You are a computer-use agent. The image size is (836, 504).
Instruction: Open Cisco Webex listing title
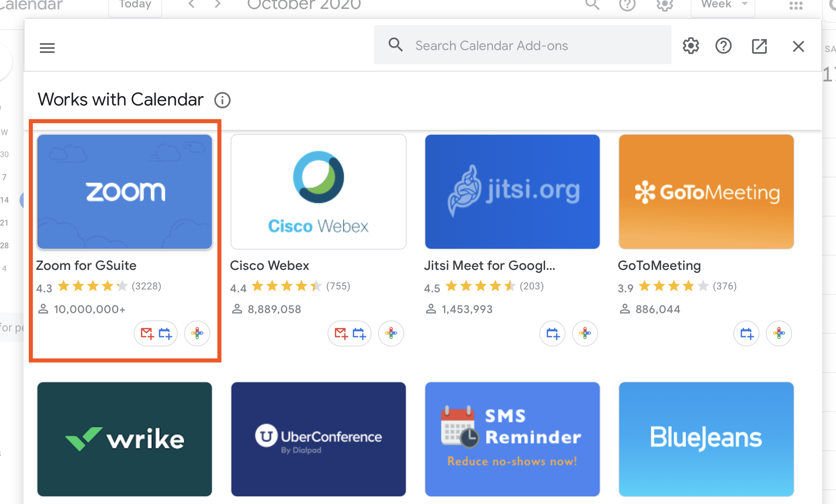[x=270, y=265]
